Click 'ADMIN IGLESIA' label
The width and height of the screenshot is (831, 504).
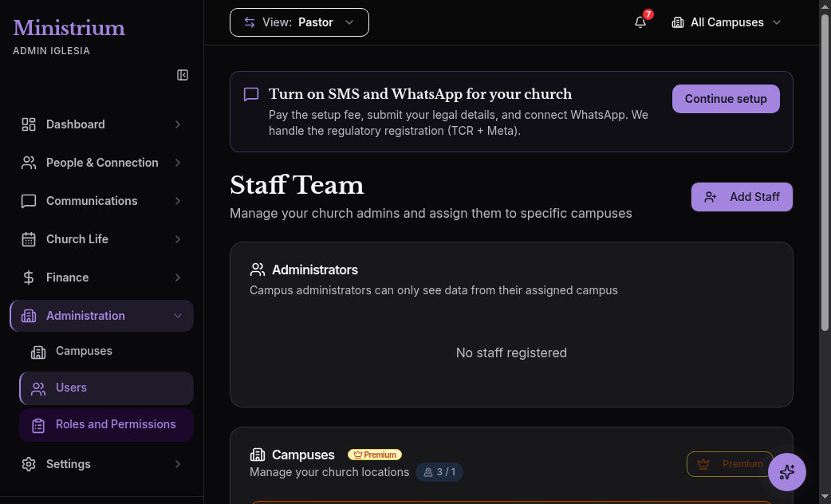coord(51,51)
